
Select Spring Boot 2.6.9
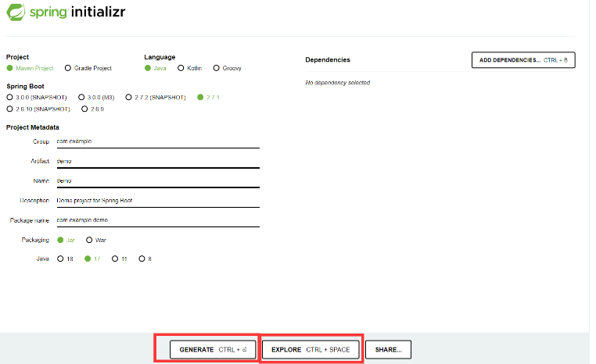click(93, 109)
